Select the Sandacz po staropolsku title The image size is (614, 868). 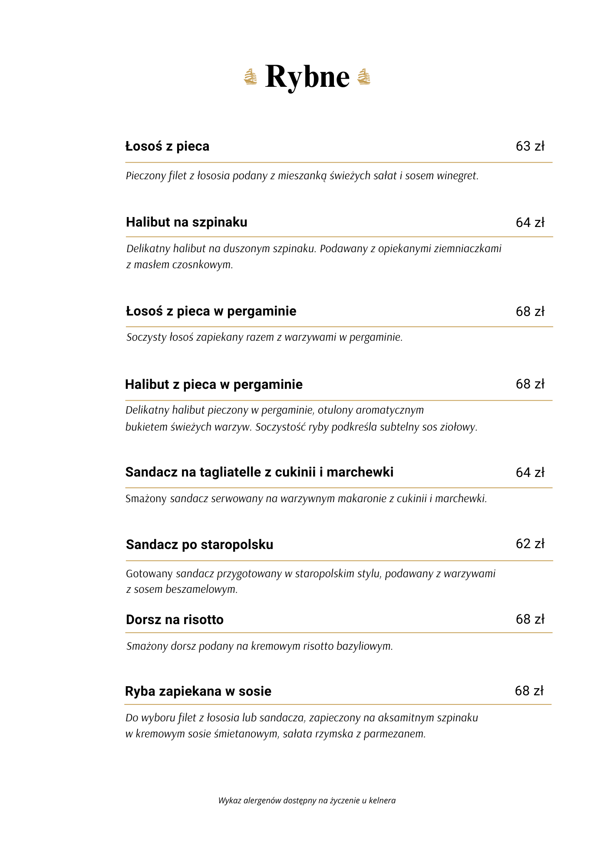tap(199, 544)
